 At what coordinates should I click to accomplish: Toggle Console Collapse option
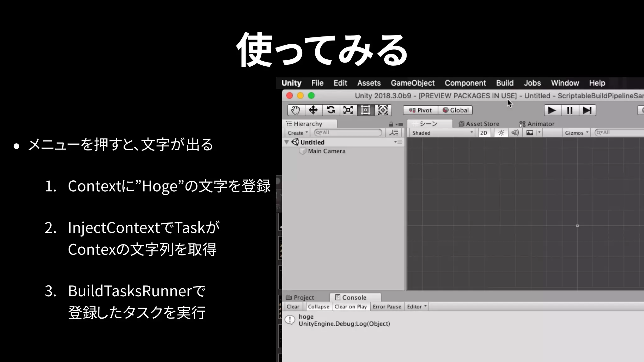point(319,307)
